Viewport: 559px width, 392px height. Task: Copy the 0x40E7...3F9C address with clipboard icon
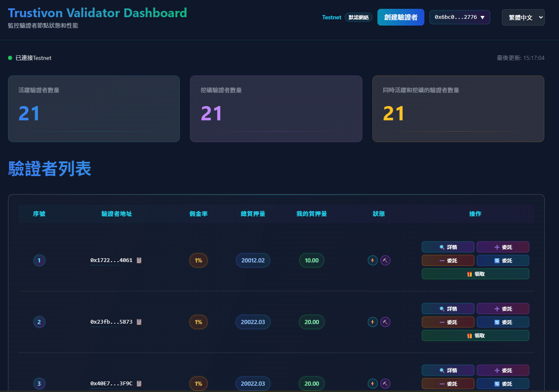[x=139, y=384]
